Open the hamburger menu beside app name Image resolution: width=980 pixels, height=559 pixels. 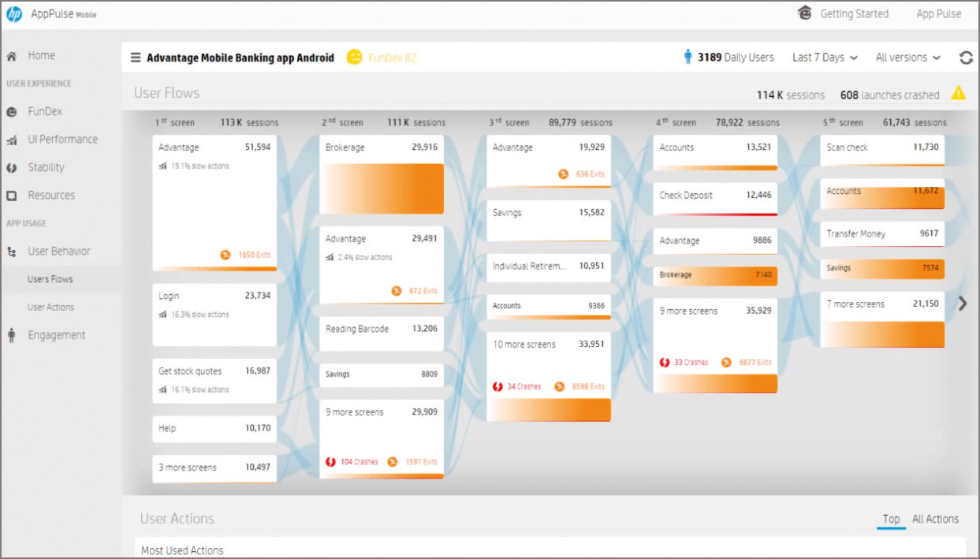coord(136,58)
